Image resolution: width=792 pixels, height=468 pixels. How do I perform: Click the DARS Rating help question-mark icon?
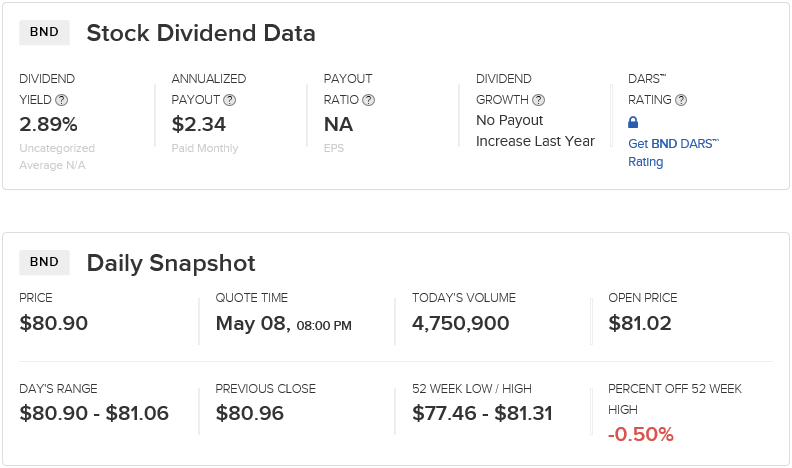pos(681,100)
